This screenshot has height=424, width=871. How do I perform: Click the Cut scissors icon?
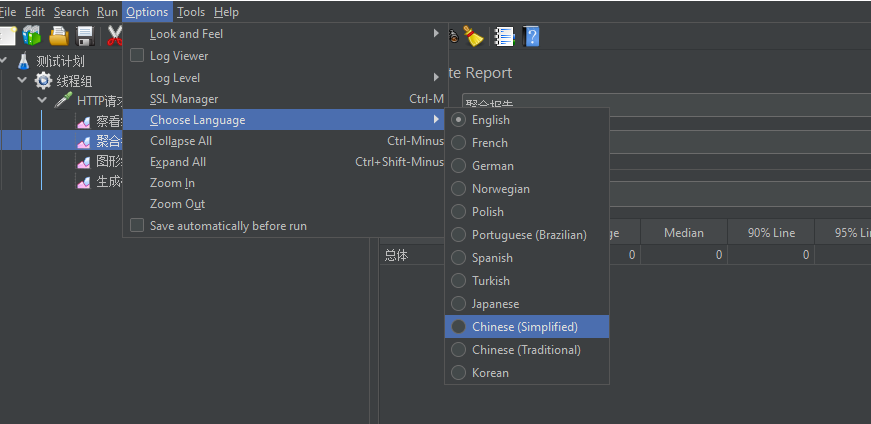114,36
